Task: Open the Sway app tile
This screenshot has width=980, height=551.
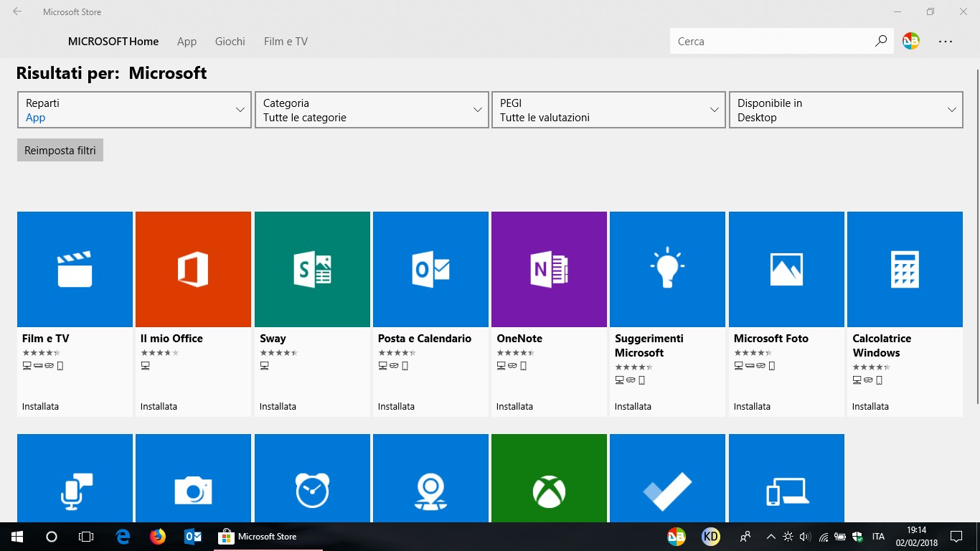Action: 312,314
